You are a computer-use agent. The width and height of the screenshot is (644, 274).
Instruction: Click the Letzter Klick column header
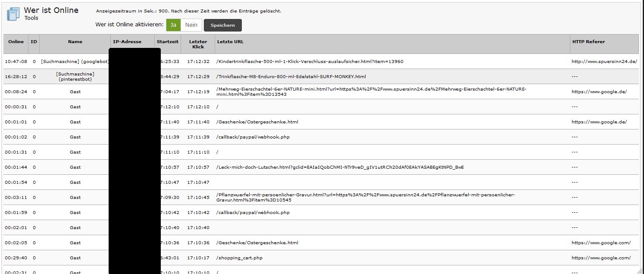[x=198, y=44]
